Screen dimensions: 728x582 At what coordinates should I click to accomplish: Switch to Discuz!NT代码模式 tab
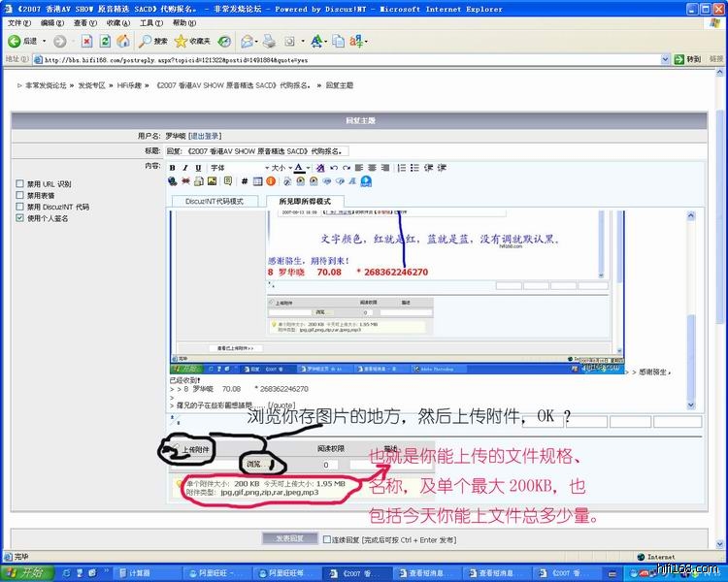(x=215, y=201)
